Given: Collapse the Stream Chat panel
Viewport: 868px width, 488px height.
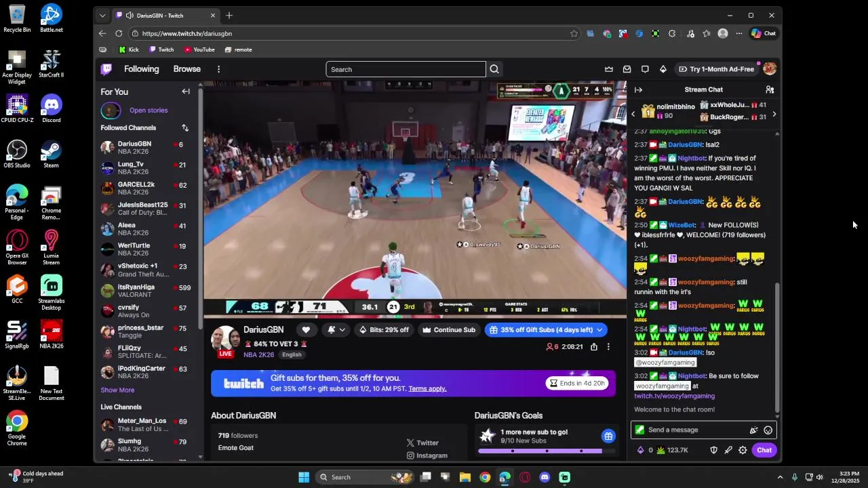Looking at the screenshot, I should click(x=638, y=89).
